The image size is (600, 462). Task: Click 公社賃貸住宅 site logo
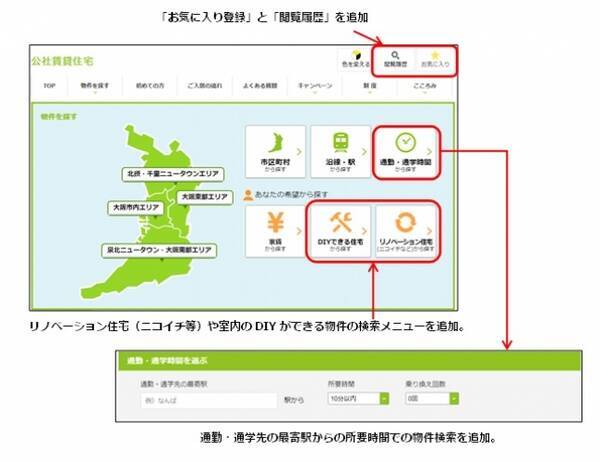point(62,61)
